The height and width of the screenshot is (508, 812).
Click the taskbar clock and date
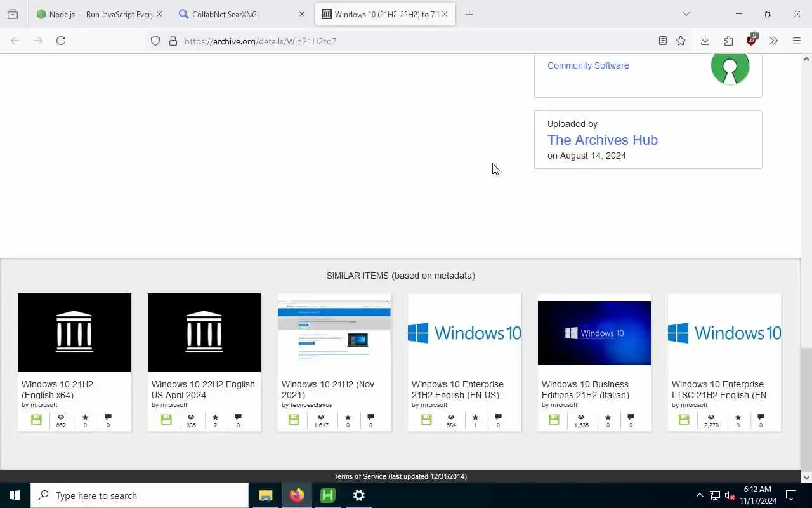point(757,495)
